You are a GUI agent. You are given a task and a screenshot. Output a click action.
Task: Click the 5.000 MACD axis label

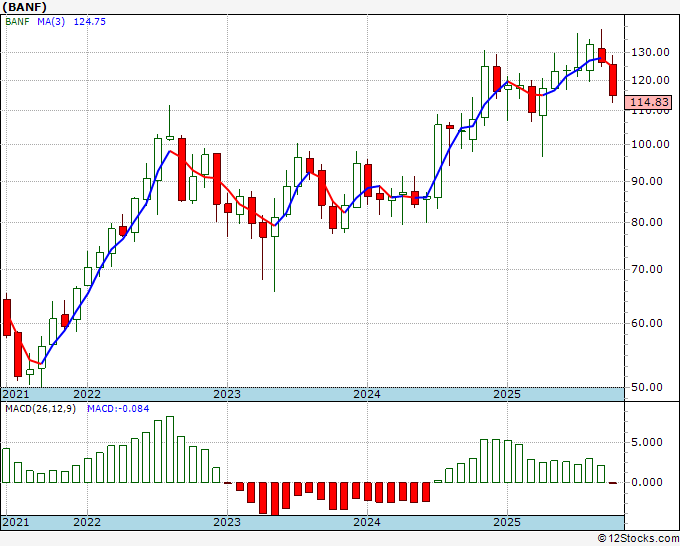click(x=649, y=442)
